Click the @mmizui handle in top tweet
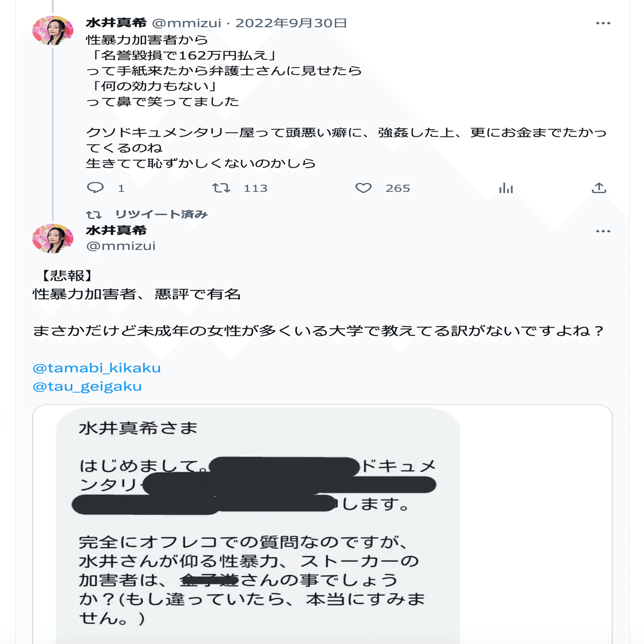The height and width of the screenshot is (644, 644). [x=187, y=23]
